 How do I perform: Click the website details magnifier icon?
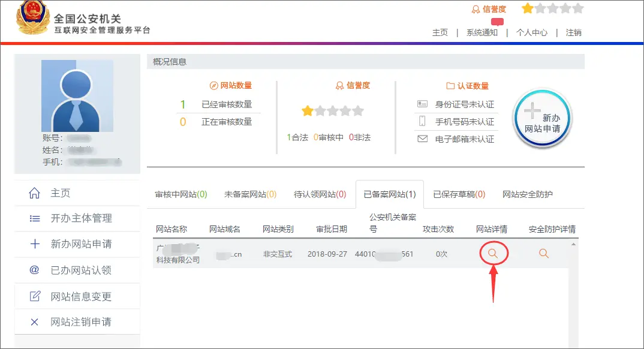[493, 254]
